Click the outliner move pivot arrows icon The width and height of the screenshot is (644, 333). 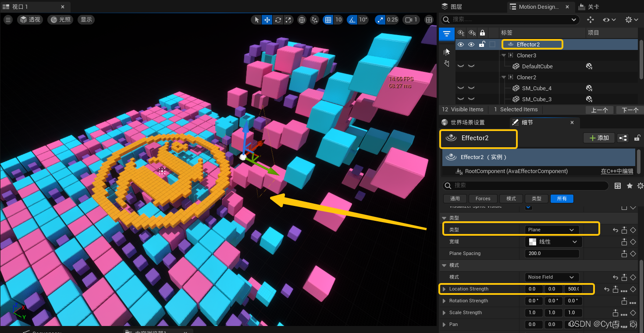[x=590, y=20]
